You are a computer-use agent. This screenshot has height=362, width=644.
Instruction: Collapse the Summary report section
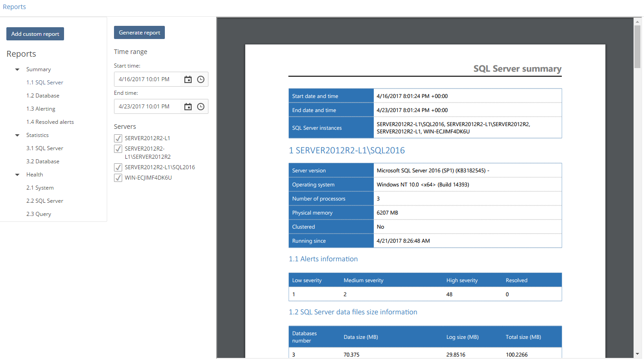pyautogui.click(x=17, y=69)
